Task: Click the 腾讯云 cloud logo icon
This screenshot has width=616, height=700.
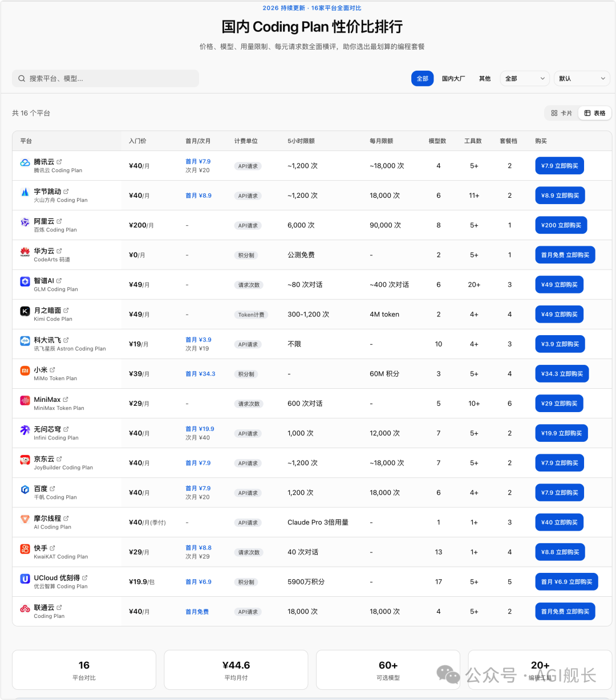Action: [25, 162]
